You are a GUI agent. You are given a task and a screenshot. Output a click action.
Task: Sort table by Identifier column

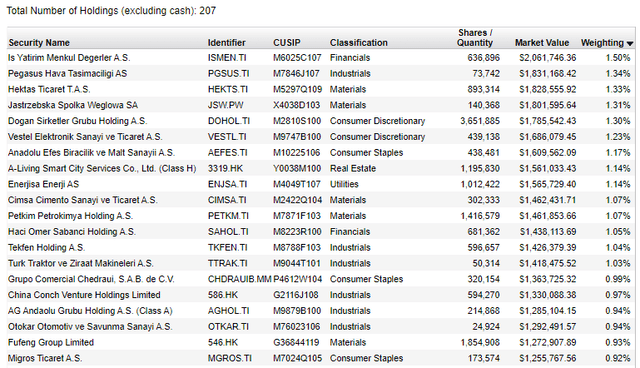227,43
